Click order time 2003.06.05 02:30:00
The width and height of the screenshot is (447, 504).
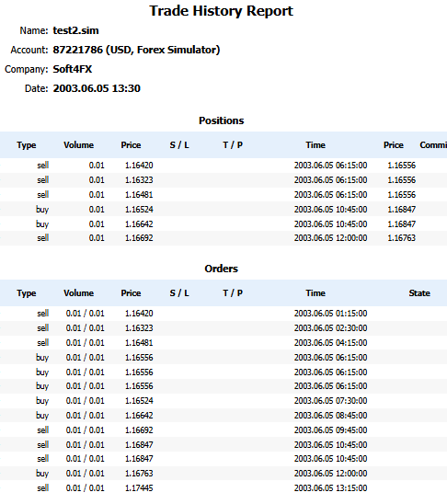click(331, 328)
